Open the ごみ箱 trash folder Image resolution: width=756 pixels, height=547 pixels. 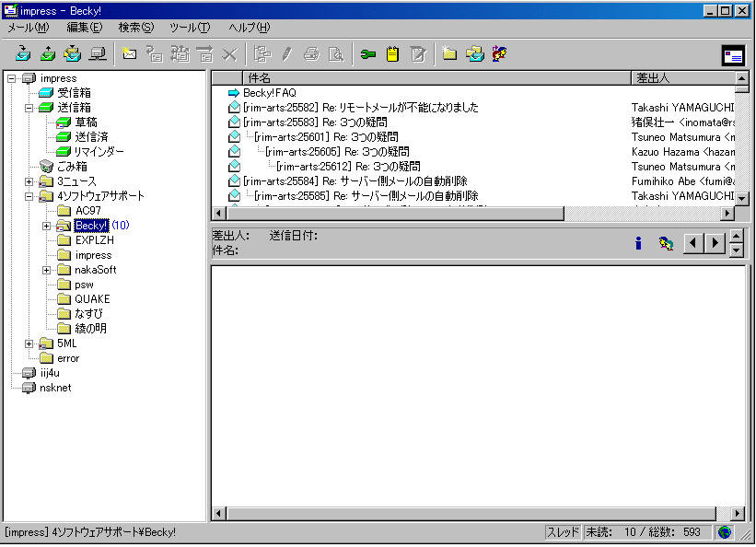(73, 167)
